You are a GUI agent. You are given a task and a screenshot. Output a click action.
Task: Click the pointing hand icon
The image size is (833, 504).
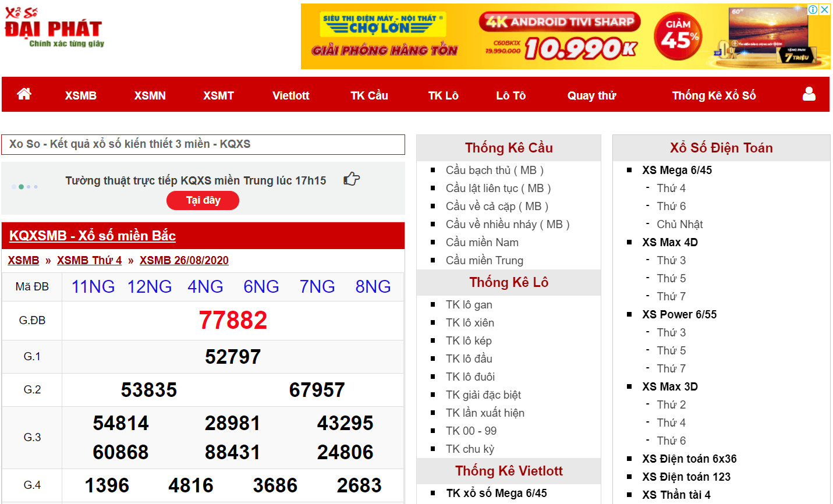[352, 179]
